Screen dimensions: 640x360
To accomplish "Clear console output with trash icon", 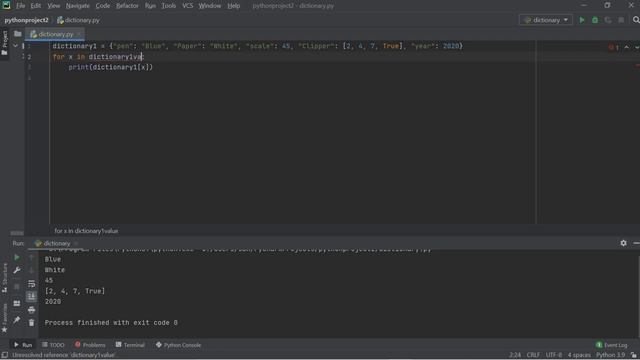I will (31, 323).
